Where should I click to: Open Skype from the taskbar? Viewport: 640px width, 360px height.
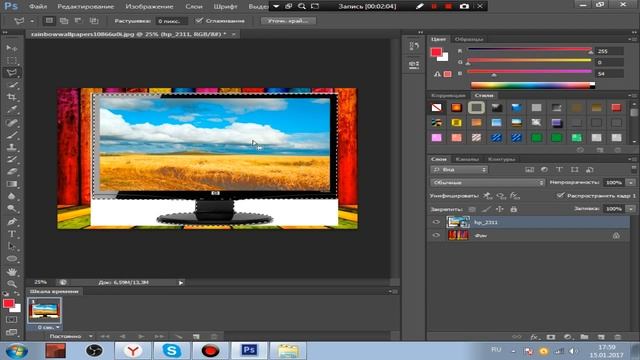tap(171, 351)
